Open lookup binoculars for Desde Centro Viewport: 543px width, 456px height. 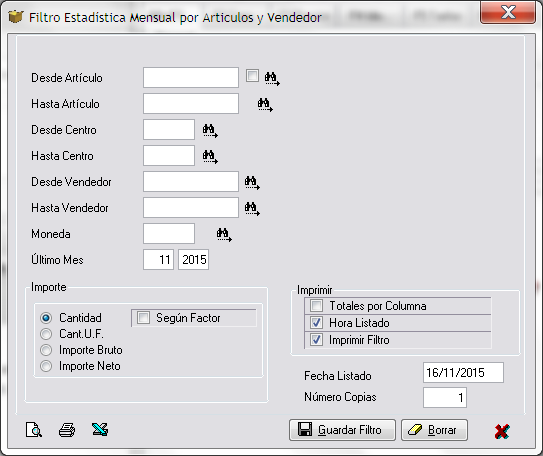(x=210, y=131)
